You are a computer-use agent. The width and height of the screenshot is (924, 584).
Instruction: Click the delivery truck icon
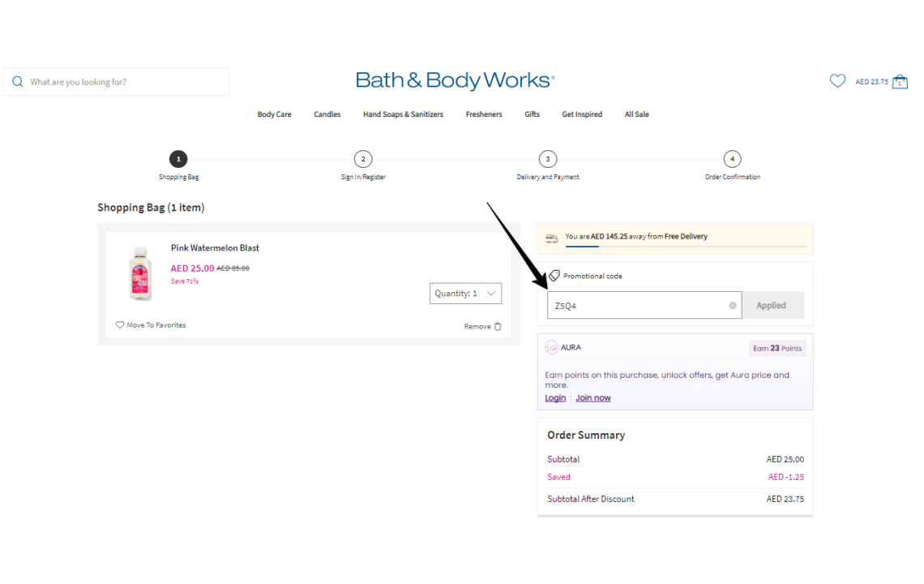pyautogui.click(x=552, y=238)
